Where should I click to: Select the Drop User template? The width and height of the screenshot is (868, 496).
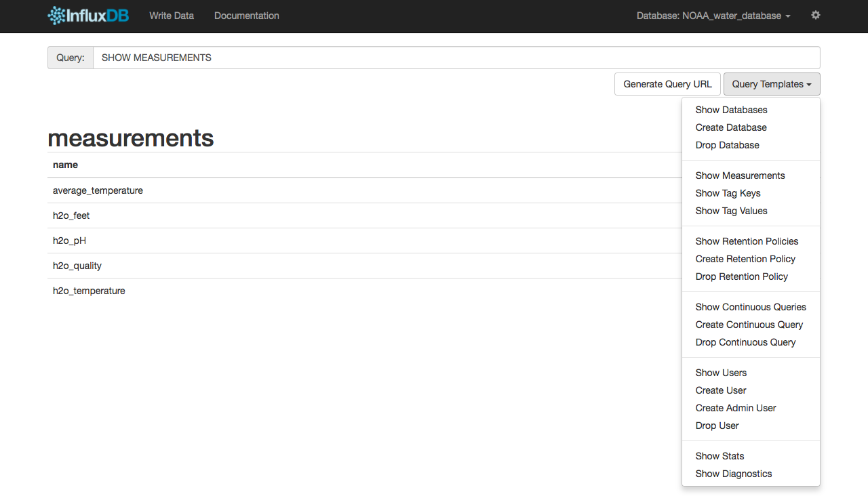click(x=717, y=426)
